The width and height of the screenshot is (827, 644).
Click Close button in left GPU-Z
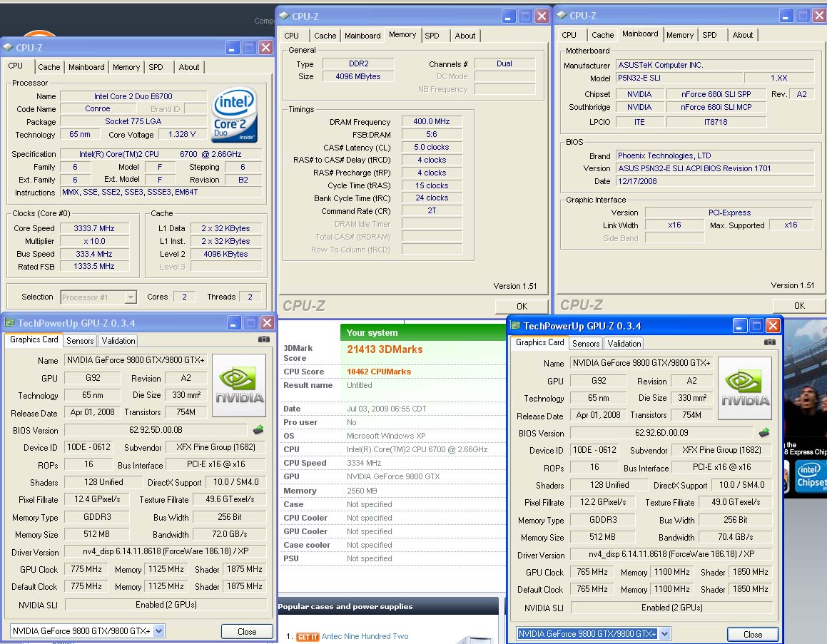[x=247, y=631]
